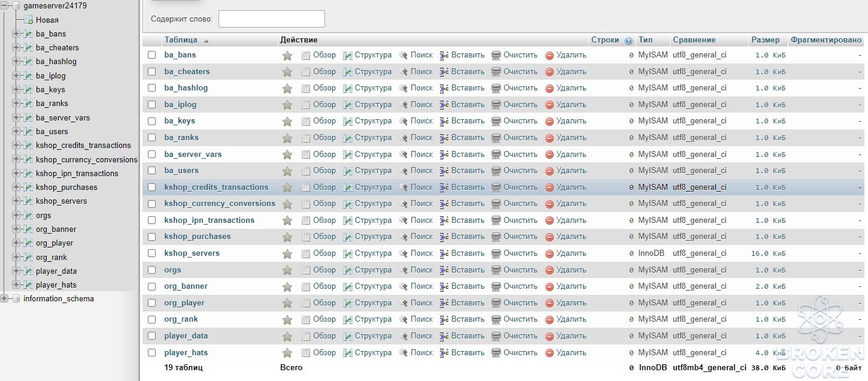Image resolution: width=868 pixels, height=381 pixels.
Task: Click table icon next to ba_users in sidebar
Action: 28,132
